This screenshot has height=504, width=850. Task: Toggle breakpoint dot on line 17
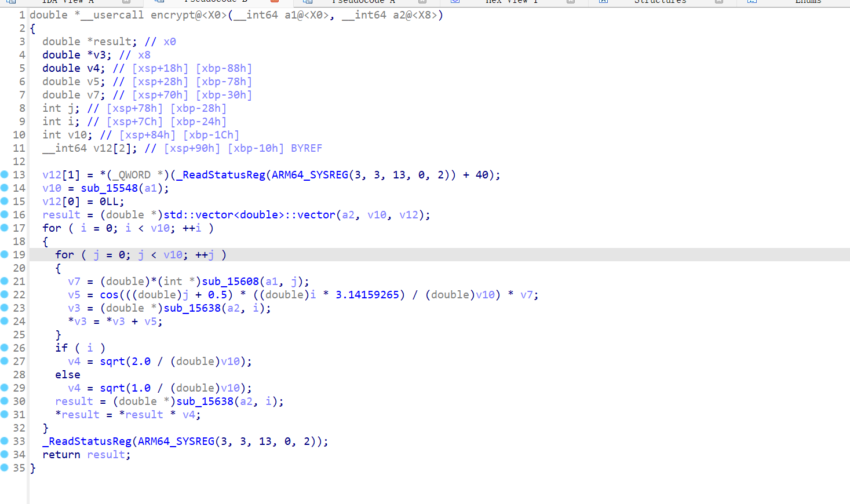[5, 228]
